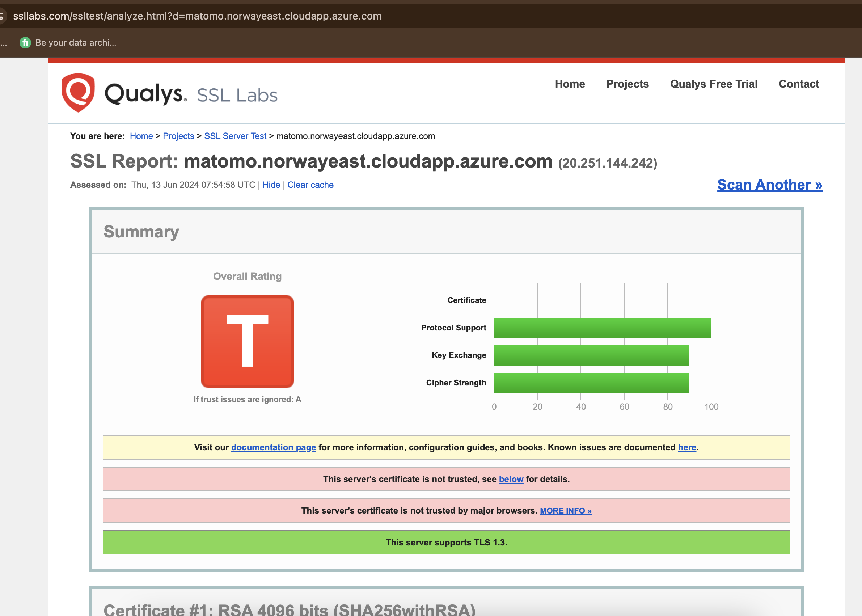Click the Protocol Support score bar
The height and width of the screenshot is (616, 862).
(602, 328)
